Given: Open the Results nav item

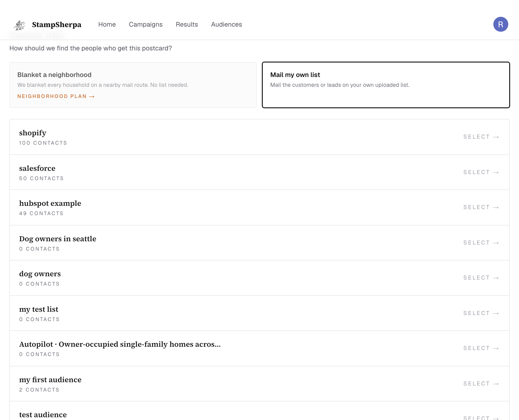Looking at the screenshot, I should [187, 24].
